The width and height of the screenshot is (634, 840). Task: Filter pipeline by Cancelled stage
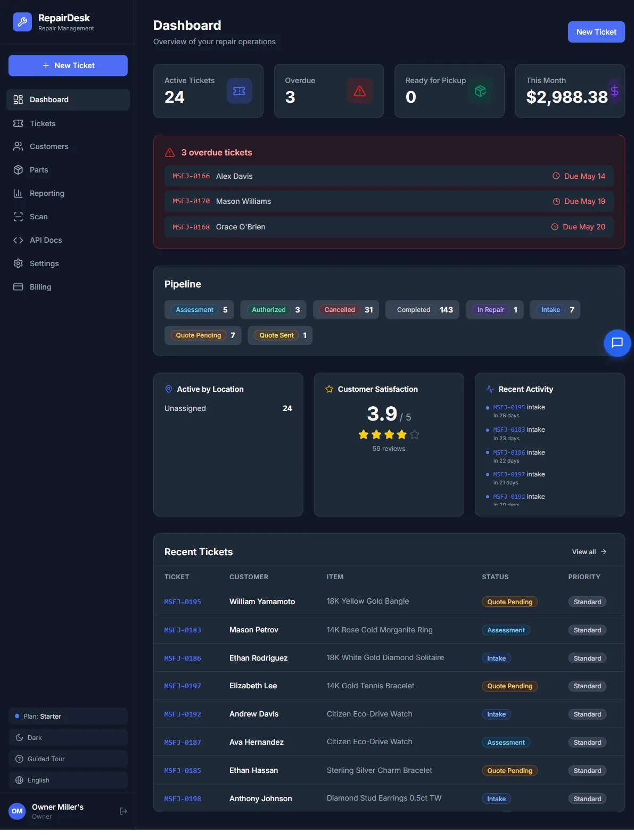(x=346, y=310)
